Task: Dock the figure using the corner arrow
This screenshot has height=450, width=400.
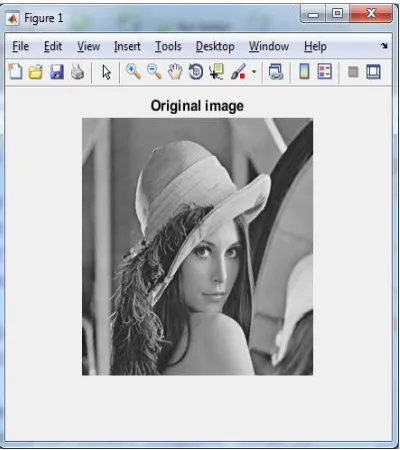Action: point(384,46)
